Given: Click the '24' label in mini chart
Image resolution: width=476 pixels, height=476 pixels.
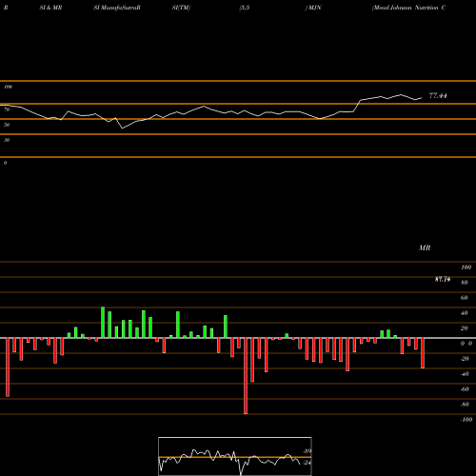Looking at the screenshot, I should tap(307, 463).
